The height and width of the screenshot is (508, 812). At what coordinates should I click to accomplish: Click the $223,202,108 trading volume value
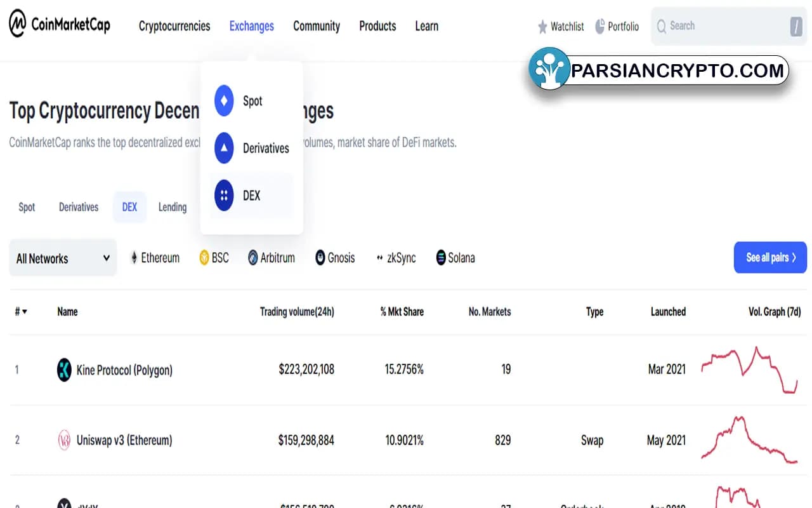pos(306,370)
